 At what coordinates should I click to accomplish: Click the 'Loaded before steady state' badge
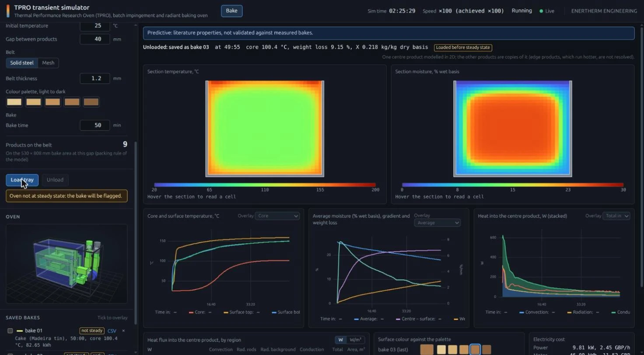tap(463, 48)
